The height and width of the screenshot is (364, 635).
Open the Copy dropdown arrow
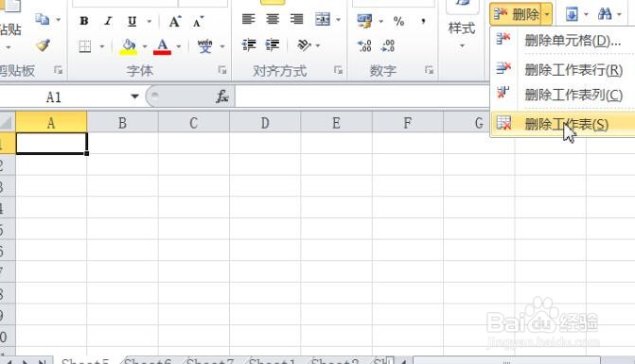click(59, 20)
